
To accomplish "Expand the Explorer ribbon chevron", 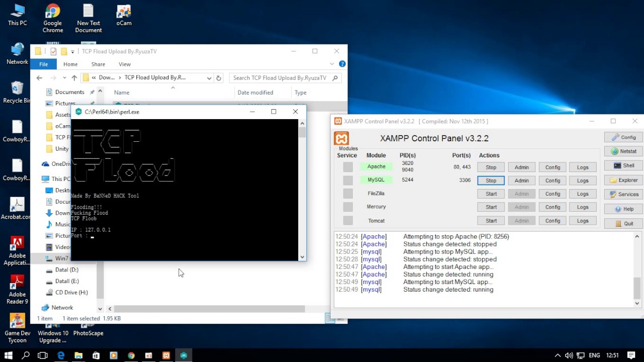I will pos(332,64).
